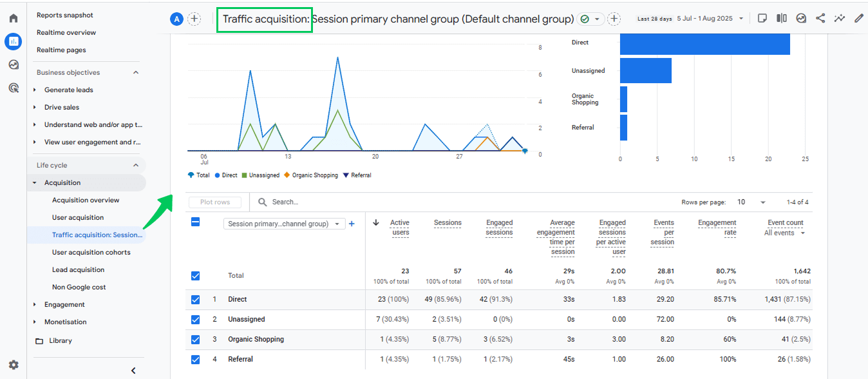The width and height of the screenshot is (868, 379).
Task: Open the Session primary channel group dimension dropdown
Action: (x=284, y=222)
